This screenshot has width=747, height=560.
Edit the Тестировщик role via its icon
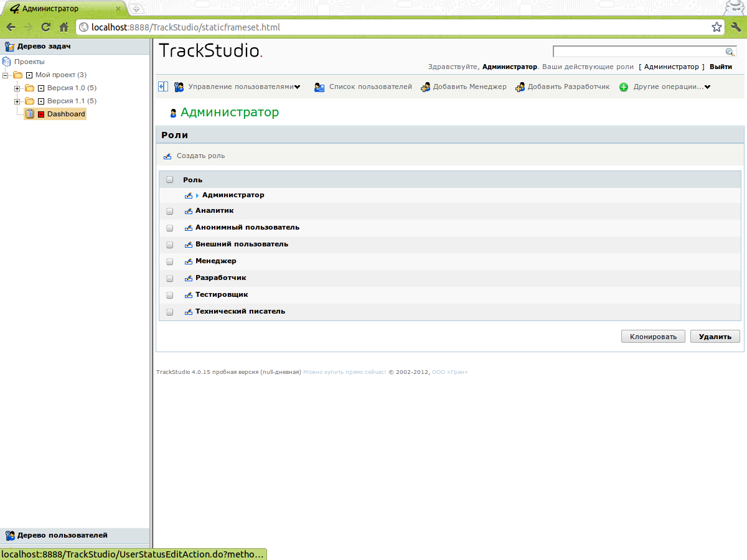coord(189,295)
